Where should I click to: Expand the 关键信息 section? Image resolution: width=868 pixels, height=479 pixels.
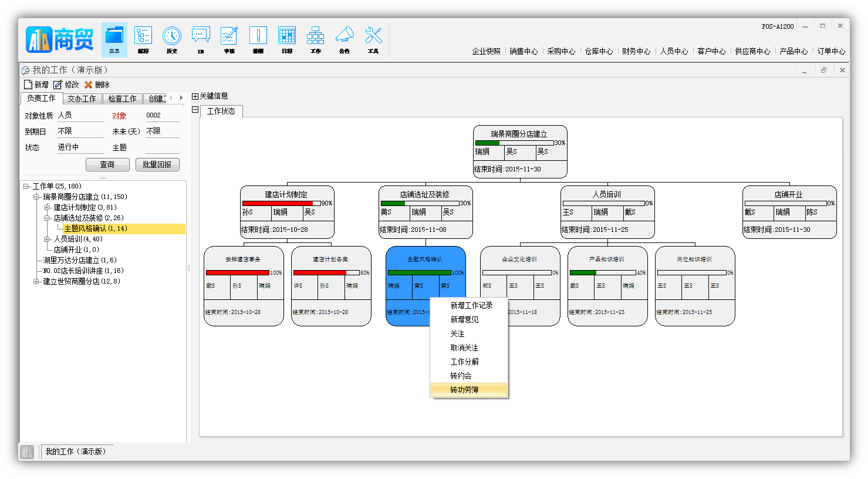pyautogui.click(x=195, y=96)
